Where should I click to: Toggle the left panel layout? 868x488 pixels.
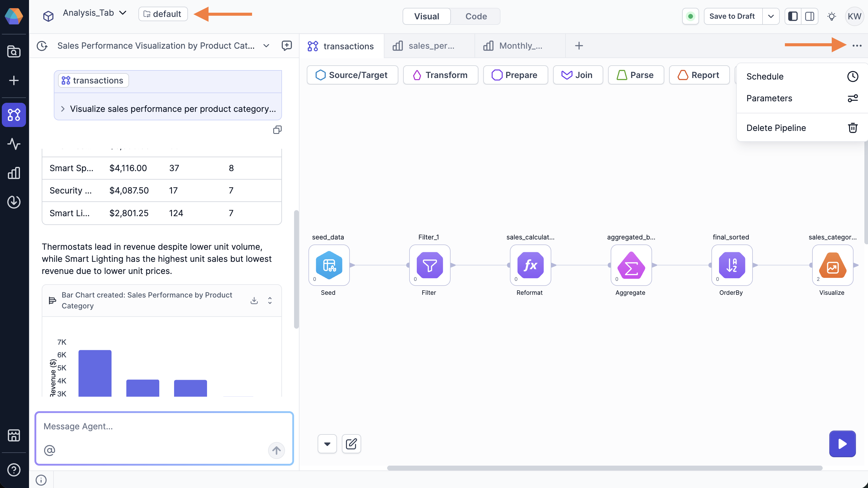click(793, 16)
